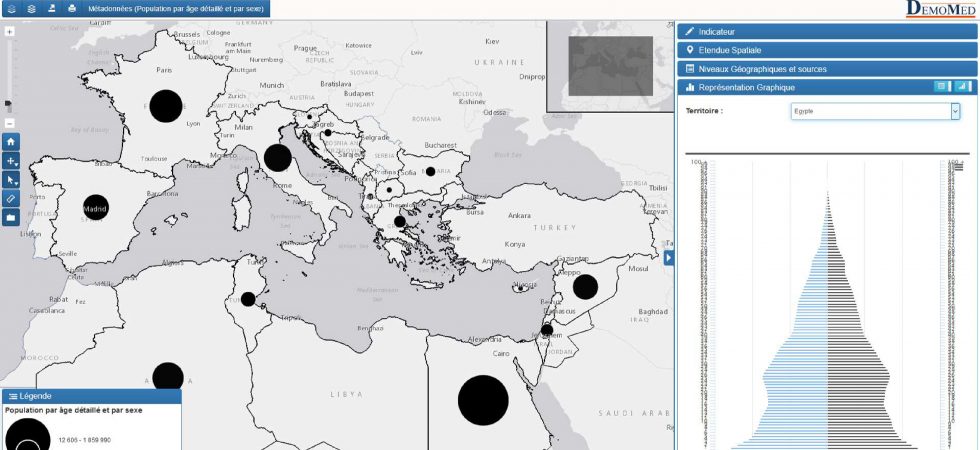Toggle the chart view in Représentation Graphique
Viewport: 980px width, 450px height.
[963, 87]
